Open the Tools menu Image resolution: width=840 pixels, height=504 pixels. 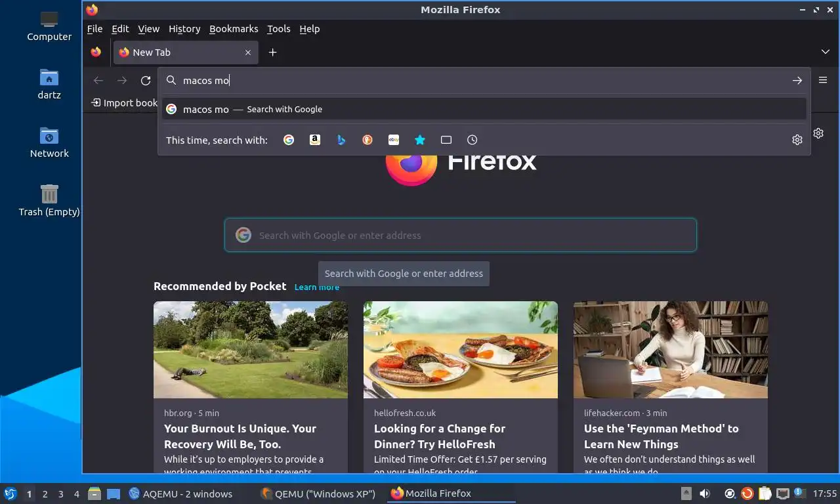pyautogui.click(x=278, y=29)
